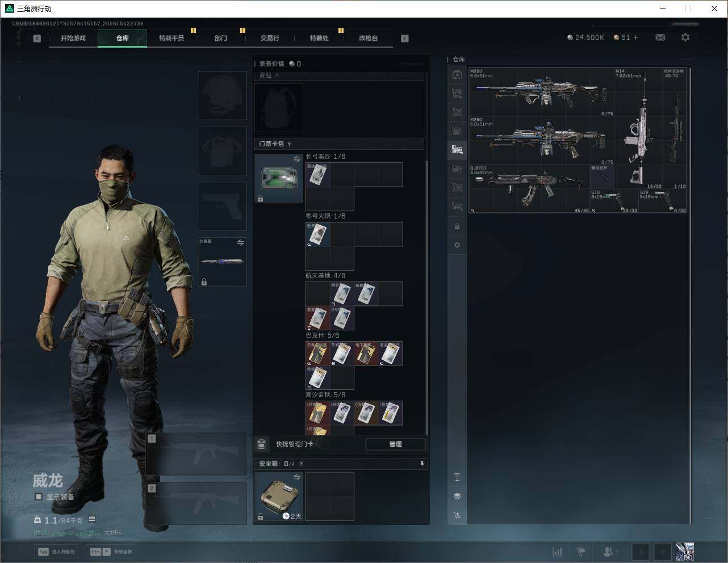This screenshot has height=563, width=728.
Task: Click the empty pistol slot
Action: click(x=222, y=207)
